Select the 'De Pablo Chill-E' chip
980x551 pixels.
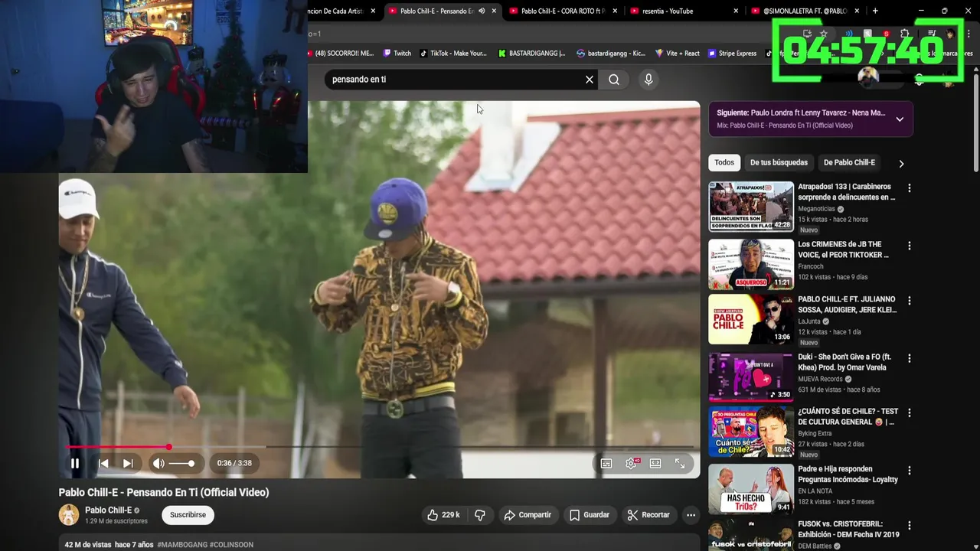click(x=849, y=162)
